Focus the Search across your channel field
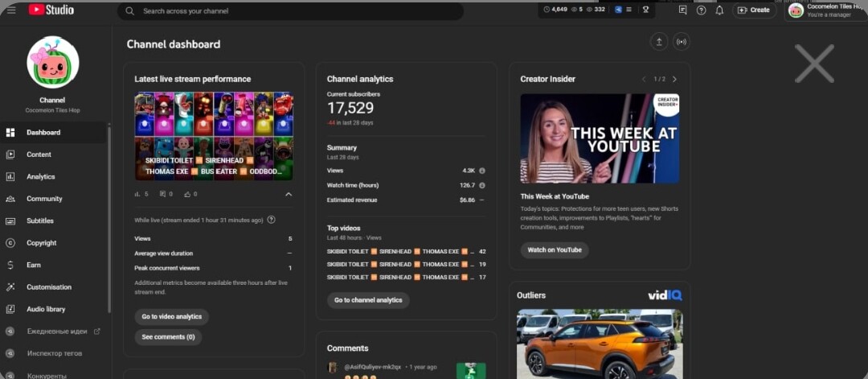The image size is (868, 379). point(290,11)
